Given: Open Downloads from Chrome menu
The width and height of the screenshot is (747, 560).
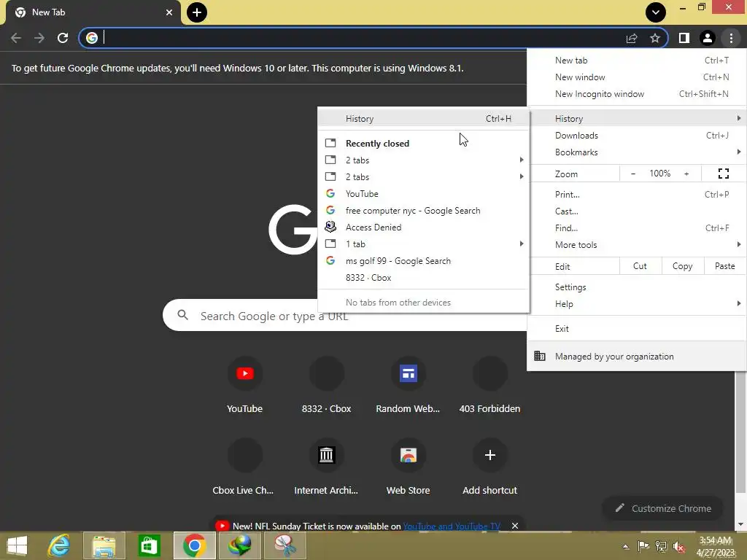Looking at the screenshot, I should click(x=636, y=135).
